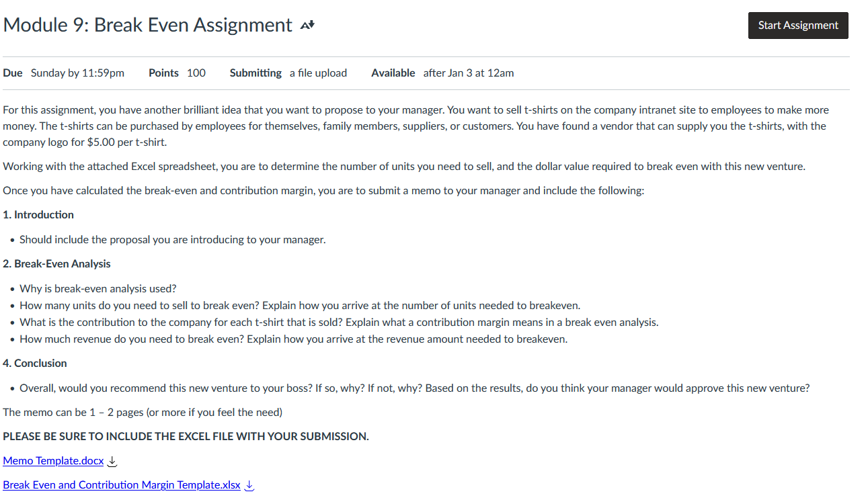Open Immersive Reader next to the assignment title
This screenshot has width=868, height=504.
pyautogui.click(x=307, y=24)
